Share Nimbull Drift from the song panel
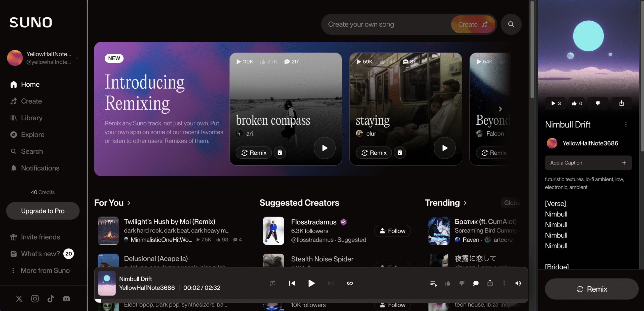Viewport: 644px width, 311px height. pos(621,103)
